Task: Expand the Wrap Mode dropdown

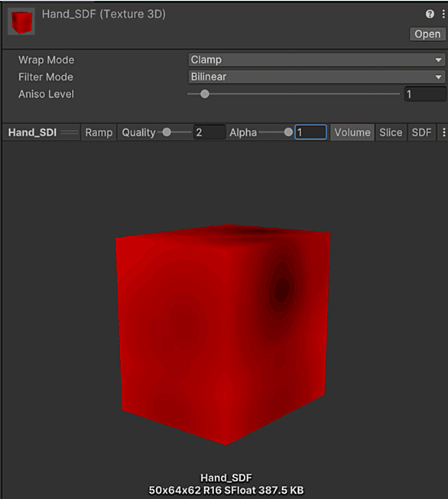Action: (x=317, y=60)
